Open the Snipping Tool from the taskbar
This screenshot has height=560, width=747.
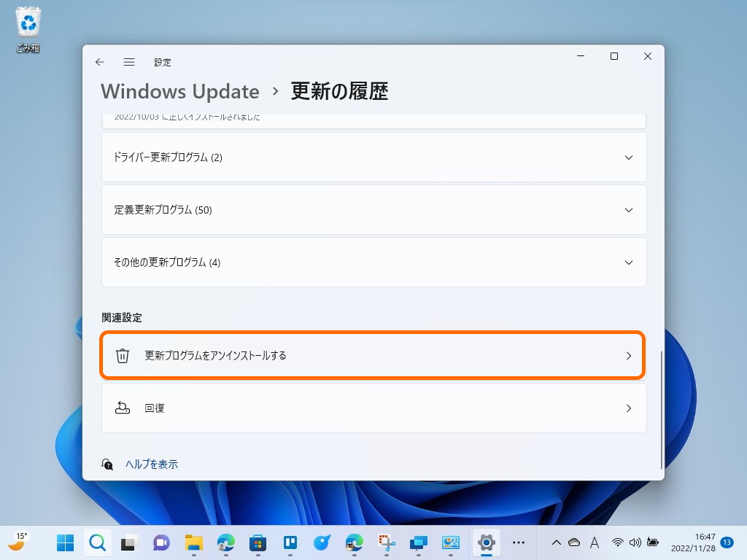[386, 542]
